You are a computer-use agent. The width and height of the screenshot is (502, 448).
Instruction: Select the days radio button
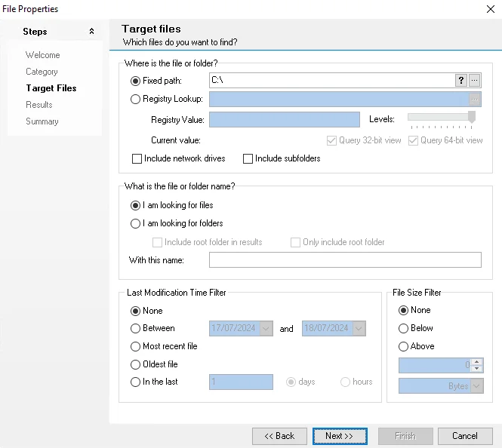click(291, 382)
